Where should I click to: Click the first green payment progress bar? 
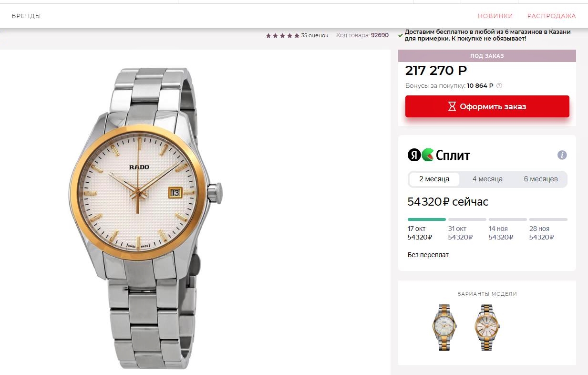(x=427, y=219)
